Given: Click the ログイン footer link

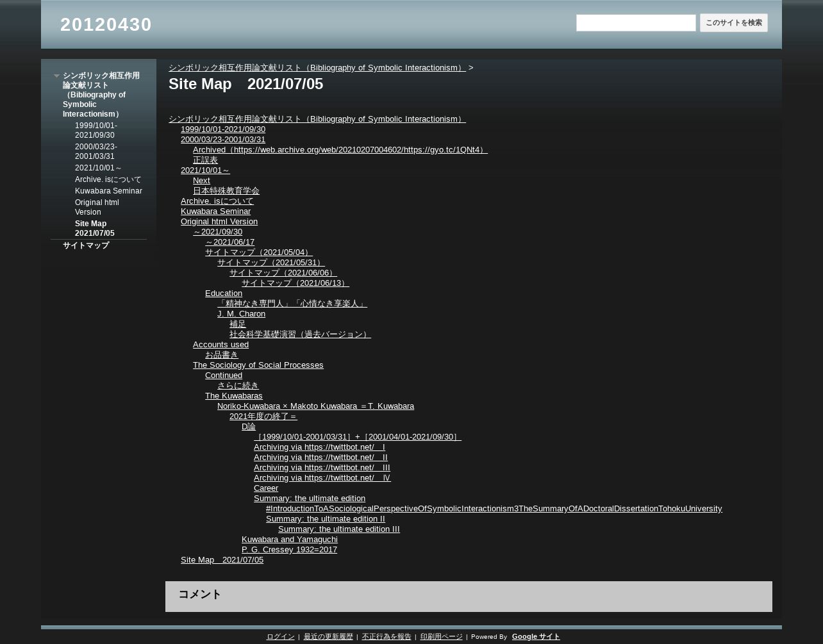Looking at the screenshot, I should [281, 636].
